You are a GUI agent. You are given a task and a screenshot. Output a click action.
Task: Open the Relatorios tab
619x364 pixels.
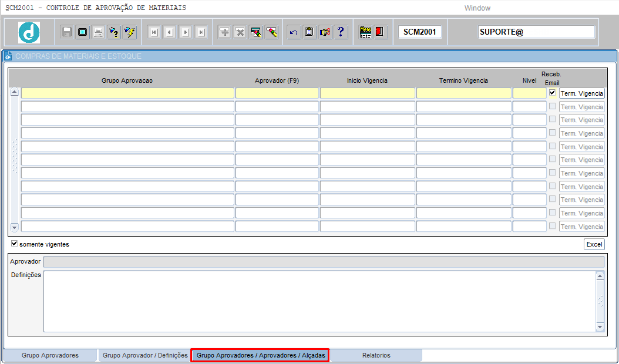[376, 355]
